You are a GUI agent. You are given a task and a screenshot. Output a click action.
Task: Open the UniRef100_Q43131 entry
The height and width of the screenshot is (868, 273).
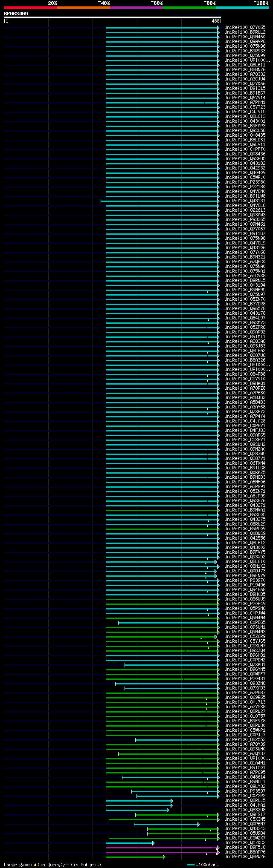tap(245, 201)
